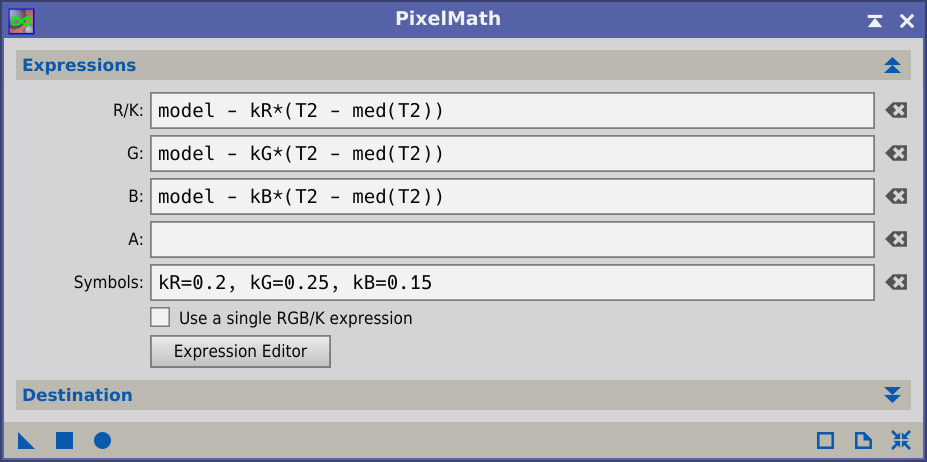Expand the Destination section

[892, 395]
